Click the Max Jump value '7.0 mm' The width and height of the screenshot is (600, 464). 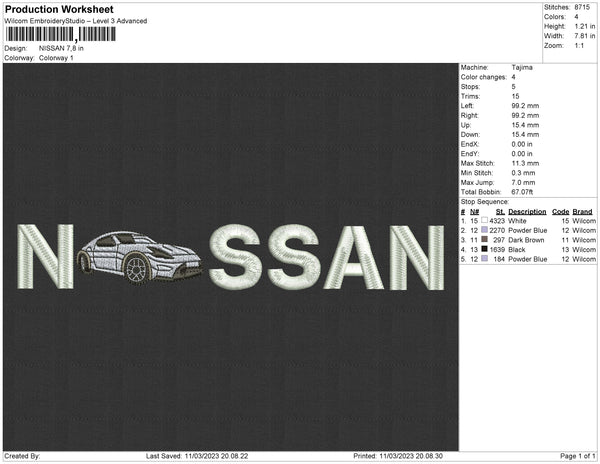523,182
